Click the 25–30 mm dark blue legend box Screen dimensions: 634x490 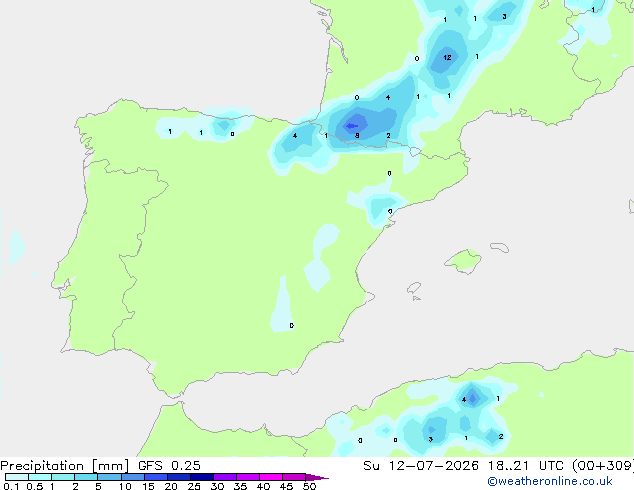click(202, 477)
